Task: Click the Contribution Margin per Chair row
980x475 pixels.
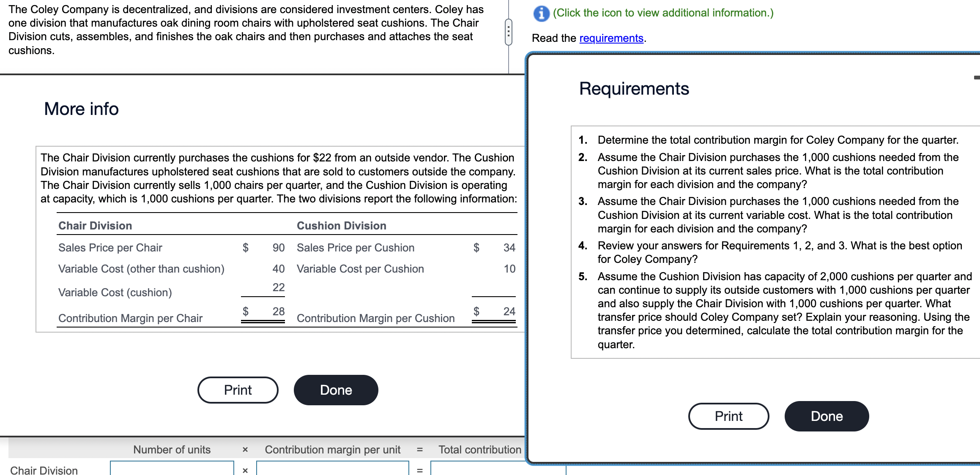Action: point(130,318)
